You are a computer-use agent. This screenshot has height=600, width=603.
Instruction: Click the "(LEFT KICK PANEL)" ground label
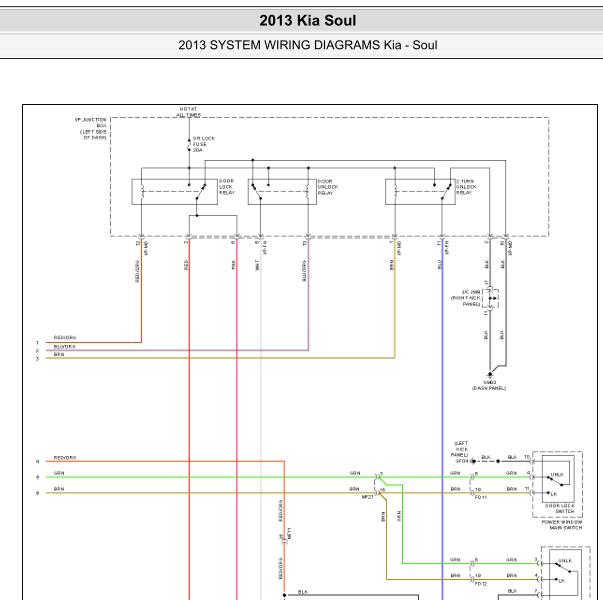[461, 449]
